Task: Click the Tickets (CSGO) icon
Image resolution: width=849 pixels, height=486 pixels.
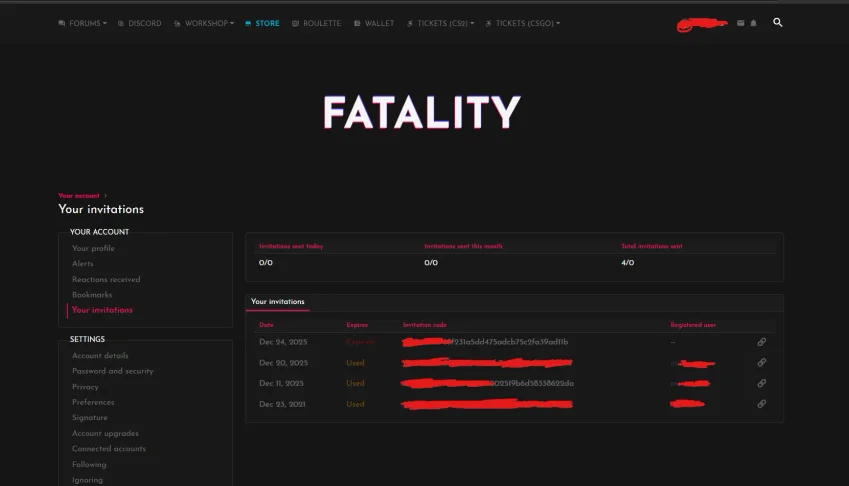Action: pos(488,23)
